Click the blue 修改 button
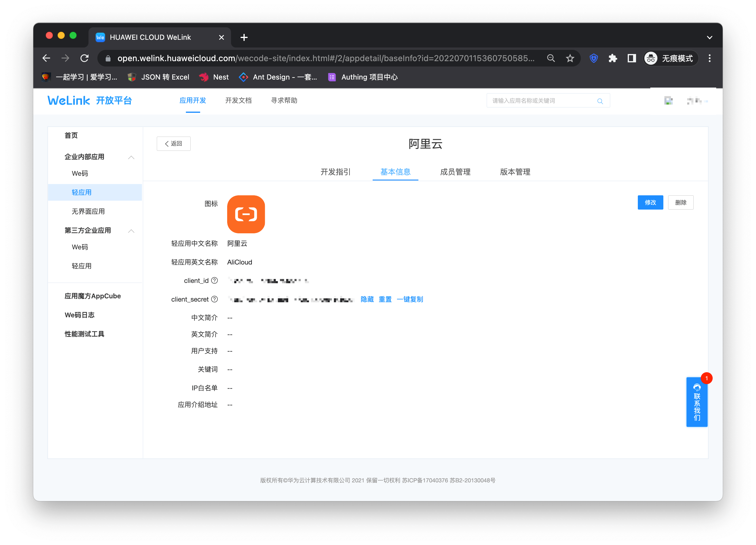756x545 pixels. [x=650, y=202]
